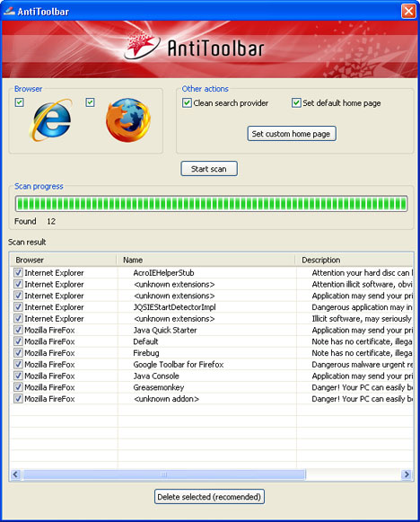Viewport: 420px width, 522px height.
Task: Sort by the Browser column header
Action: [63, 260]
